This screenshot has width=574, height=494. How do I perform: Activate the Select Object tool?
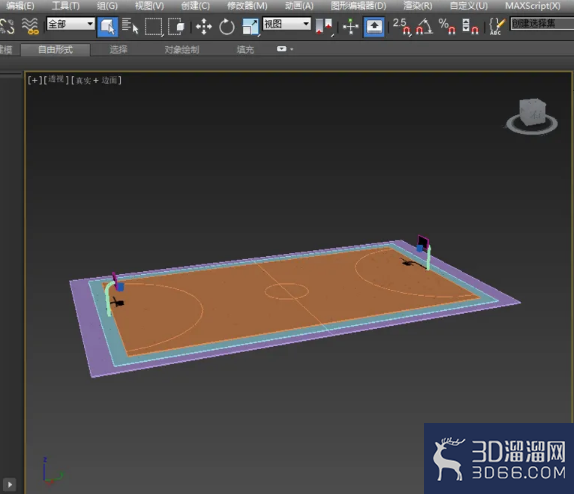[108, 27]
